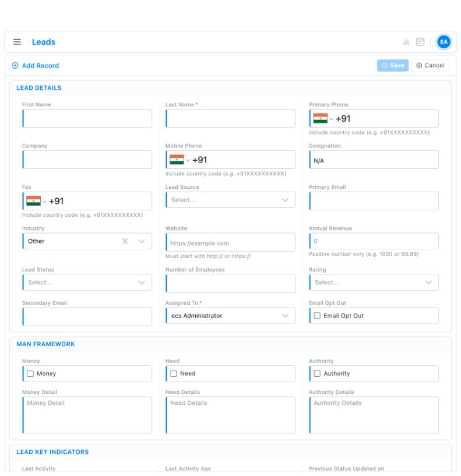Expand Mobile Phone country code chevron
461x476 pixels.
(188, 160)
